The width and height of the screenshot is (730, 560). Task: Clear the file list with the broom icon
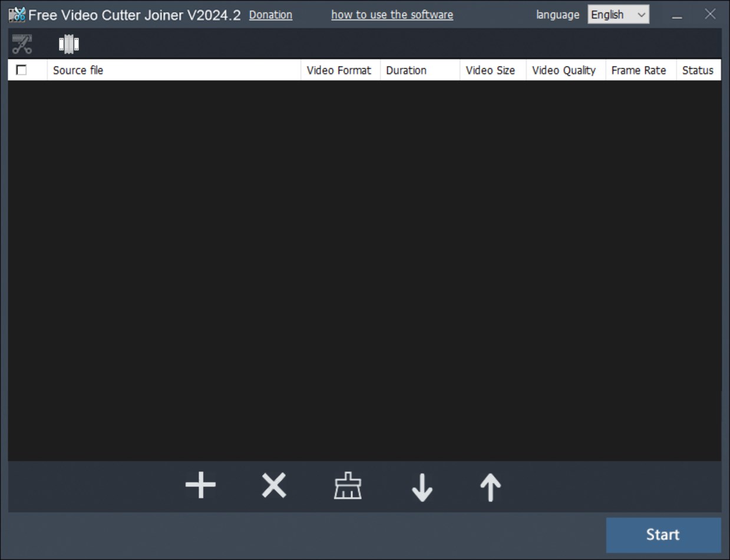[348, 486]
